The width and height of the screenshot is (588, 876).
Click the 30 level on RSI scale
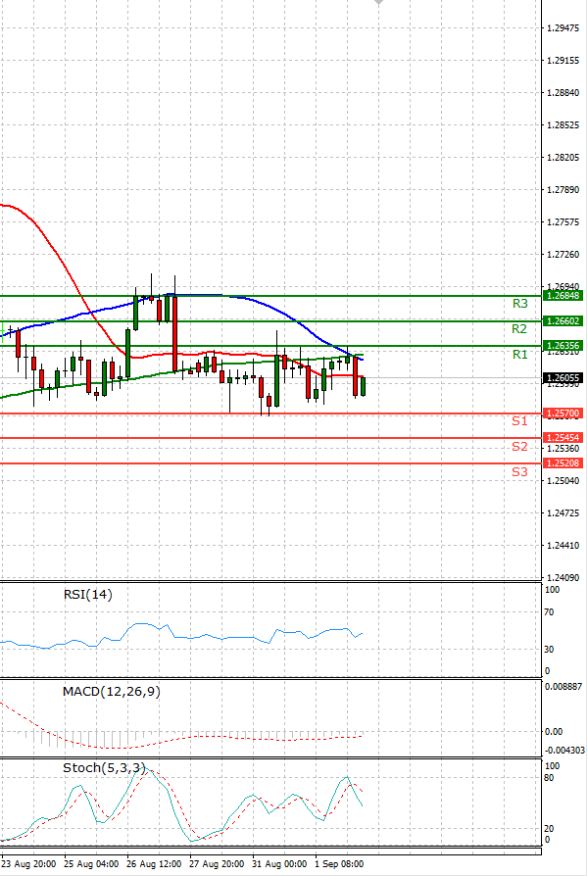click(549, 650)
